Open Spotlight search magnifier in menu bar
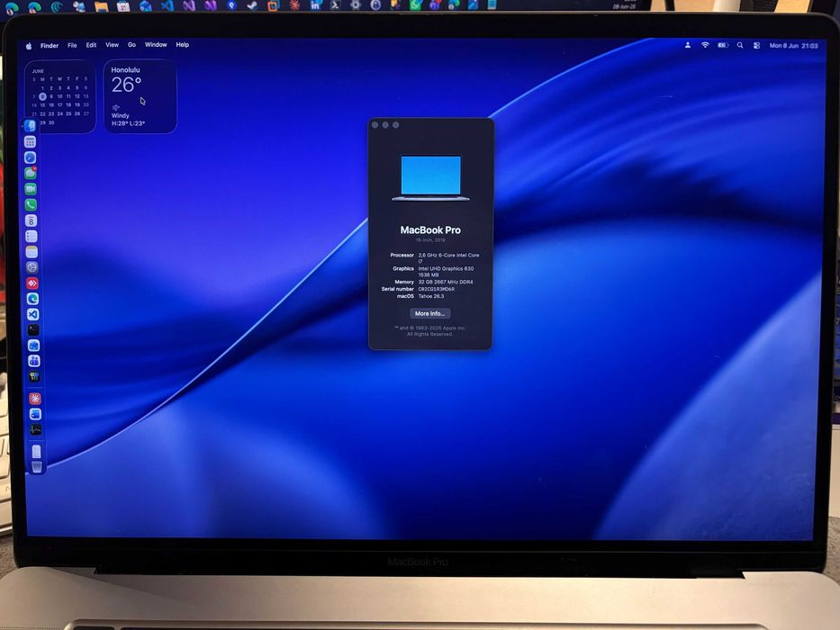This screenshot has width=840, height=630. [740, 46]
